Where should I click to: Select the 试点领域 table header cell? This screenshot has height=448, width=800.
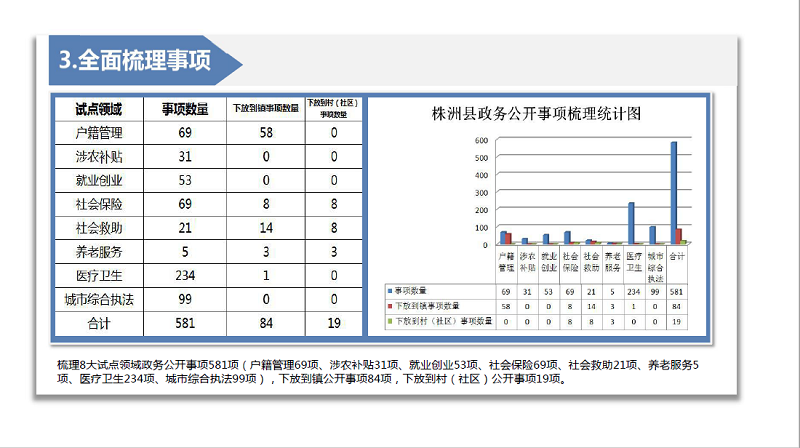[x=98, y=108]
